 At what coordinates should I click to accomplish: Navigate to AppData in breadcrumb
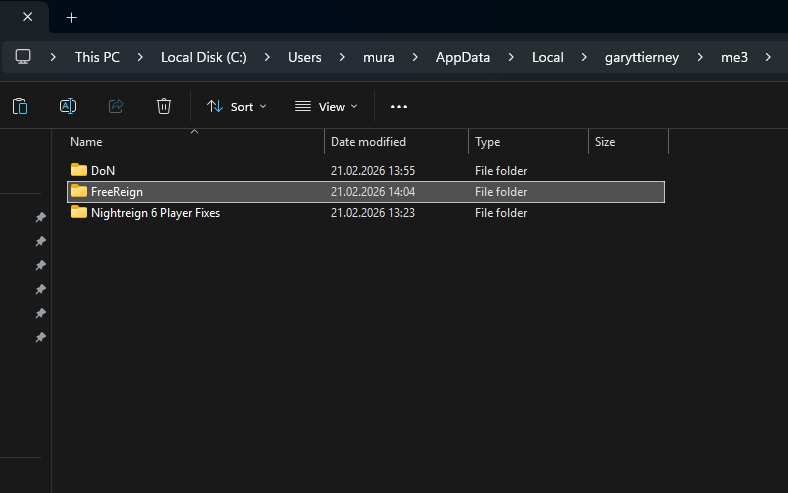462,57
